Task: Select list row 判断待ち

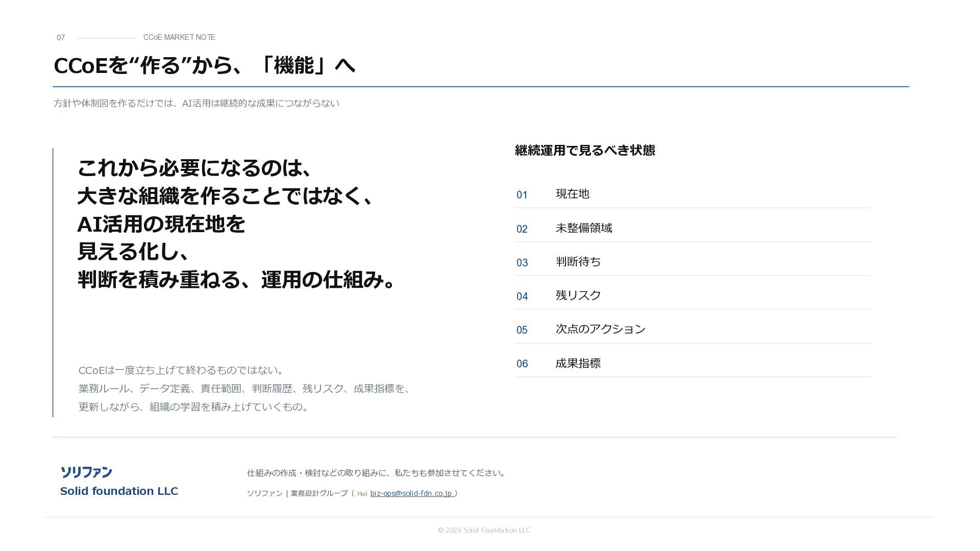Action: point(693,262)
